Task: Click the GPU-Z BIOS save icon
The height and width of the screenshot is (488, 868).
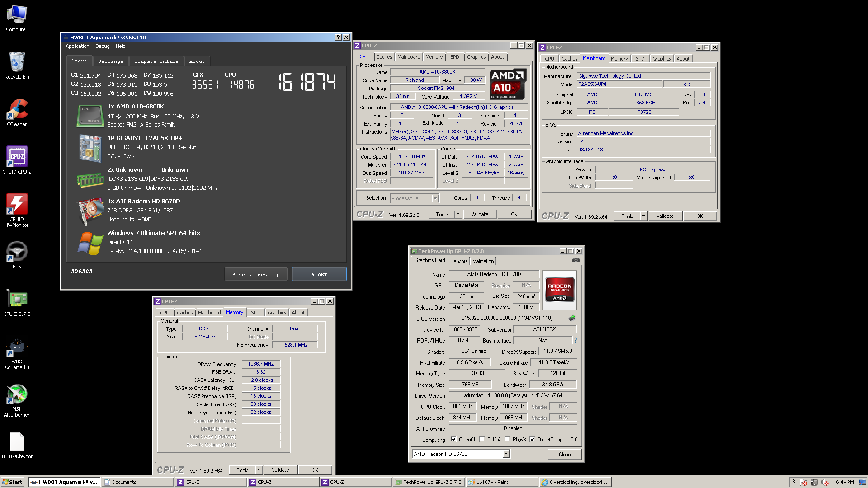Action: pos(572,318)
